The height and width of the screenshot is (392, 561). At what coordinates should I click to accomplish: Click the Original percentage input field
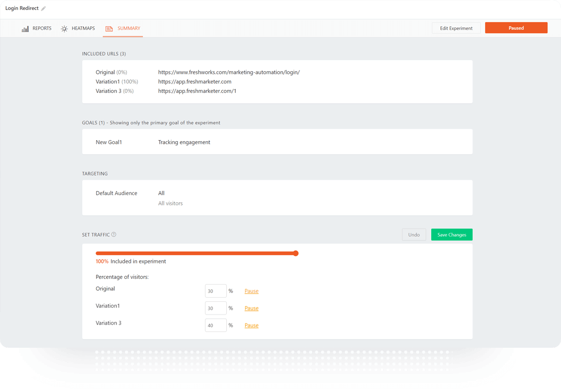pyautogui.click(x=215, y=290)
